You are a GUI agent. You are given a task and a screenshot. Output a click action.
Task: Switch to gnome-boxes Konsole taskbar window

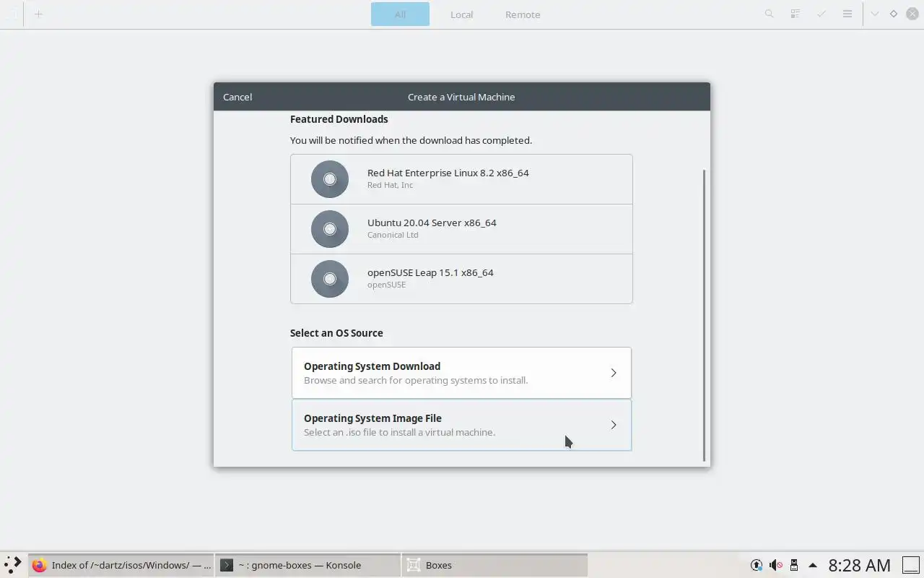pyautogui.click(x=308, y=565)
